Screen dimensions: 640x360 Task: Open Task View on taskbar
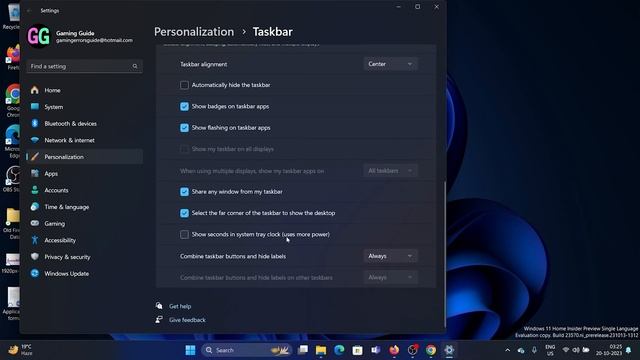coord(303,350)
